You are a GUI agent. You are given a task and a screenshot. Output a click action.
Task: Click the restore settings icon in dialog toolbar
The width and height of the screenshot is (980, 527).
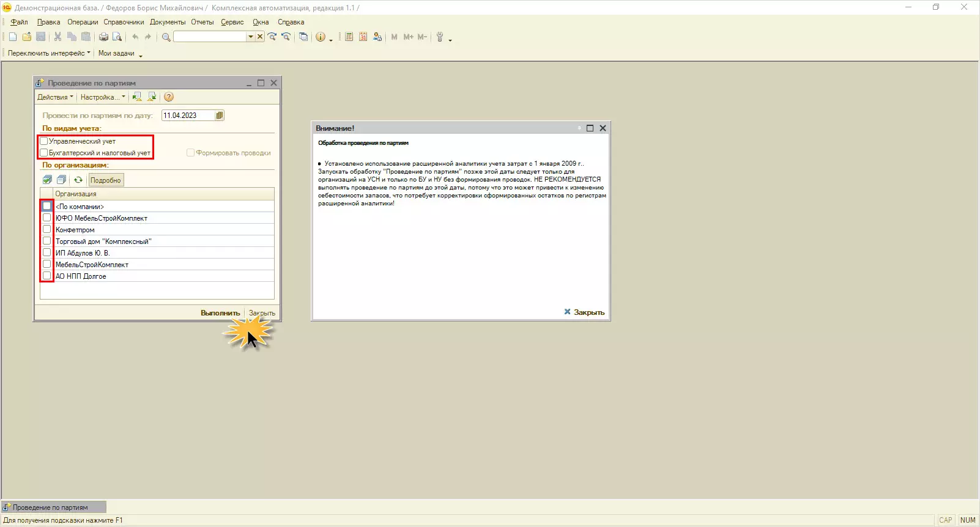click(x=137, y=97)
